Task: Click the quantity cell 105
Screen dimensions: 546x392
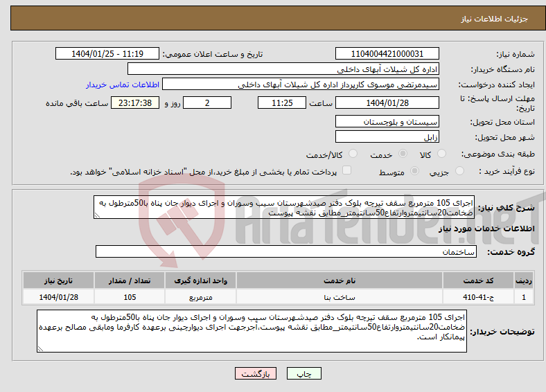Action: click(x=130, y=297)
